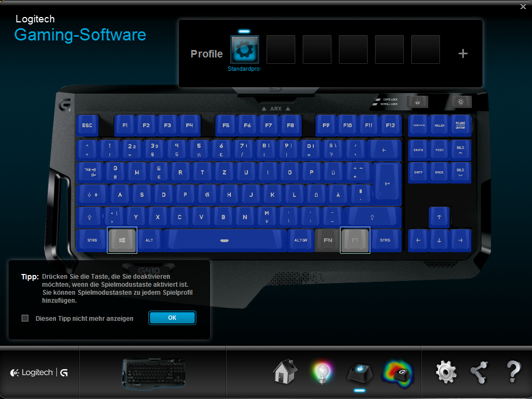This screenshot has width=532, height=399.
Task: Toggle the F9 key
Action: (326, 126)
